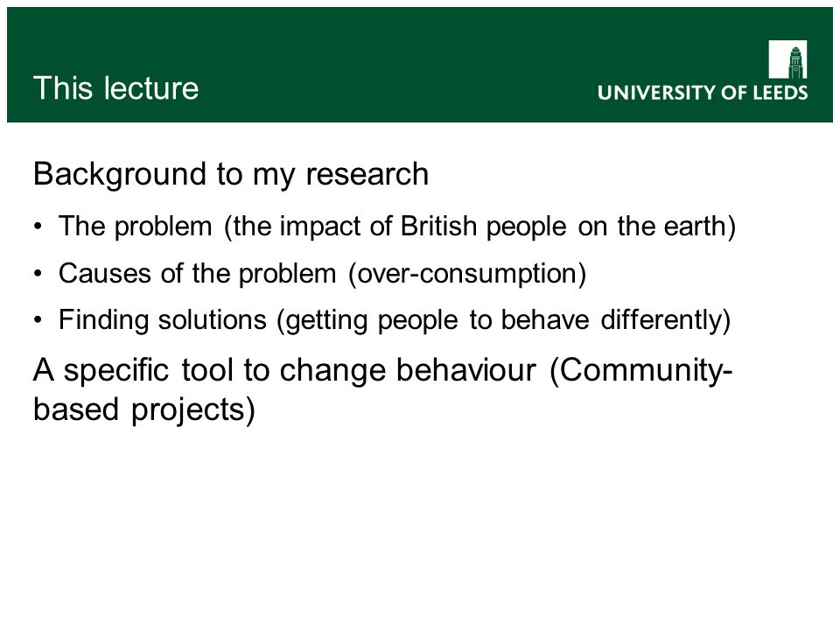Click the bullet dot before 'The problem'
The height and width of the screenshot is (630, 840).
coord(38,227)
